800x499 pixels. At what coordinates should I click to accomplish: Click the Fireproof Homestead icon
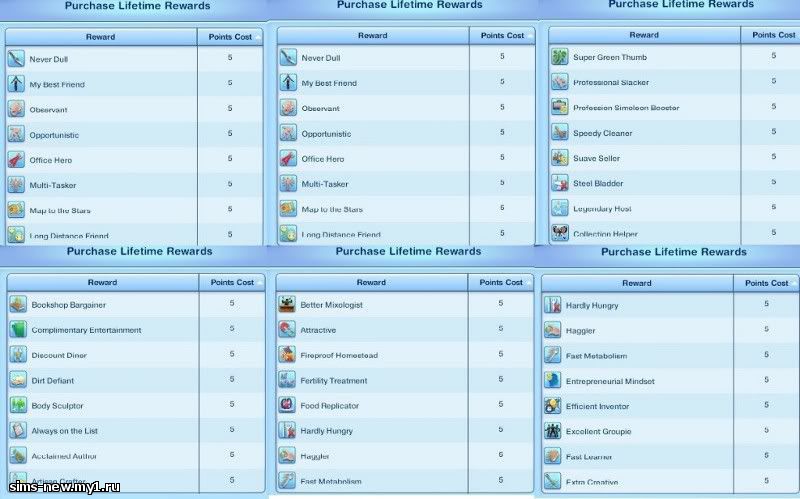point(288,355)
